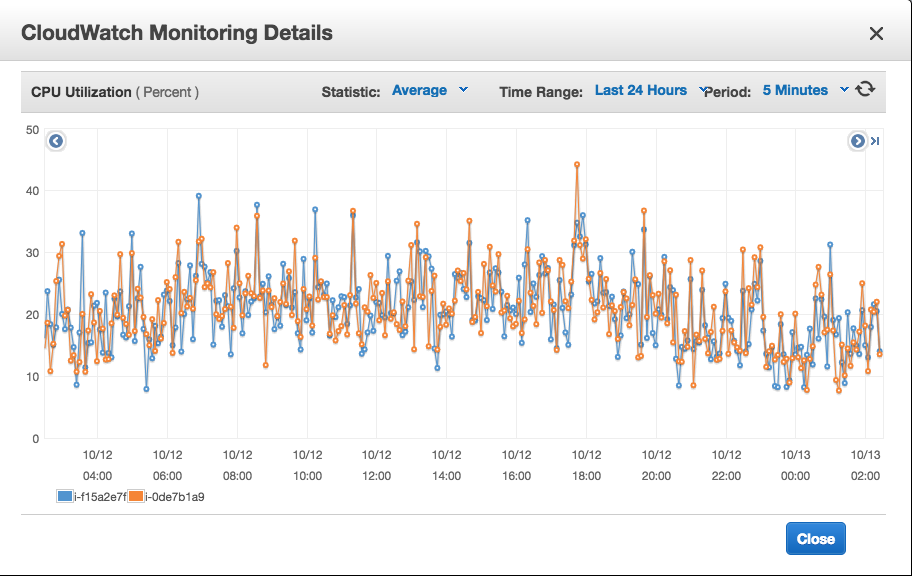Click the 10/12 08:00 x-axis label
This screenshot has height=576, width=912.
pos(237,465)
